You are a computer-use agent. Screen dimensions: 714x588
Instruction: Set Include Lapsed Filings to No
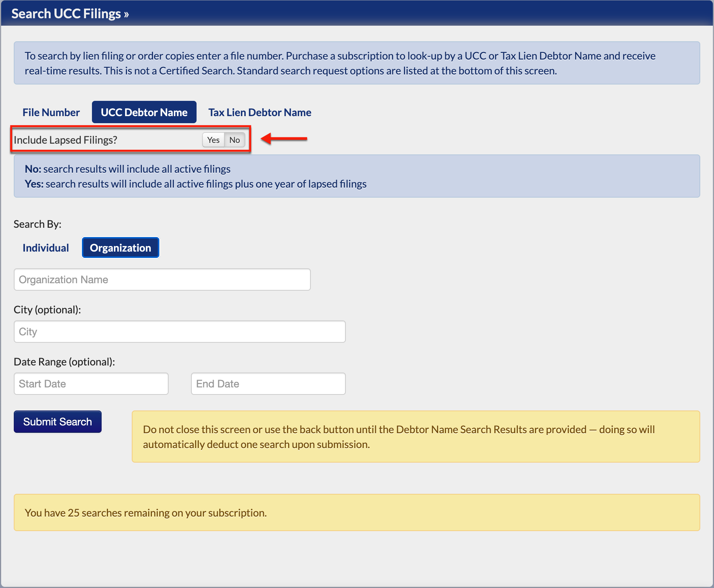point(235,140)
